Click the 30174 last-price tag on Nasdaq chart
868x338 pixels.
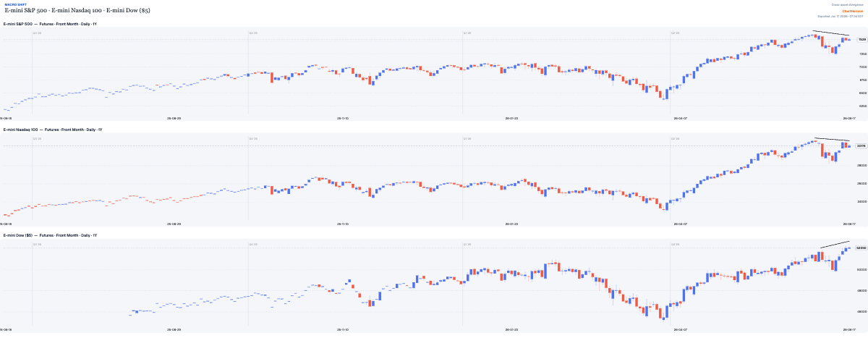tap(861, 145)
